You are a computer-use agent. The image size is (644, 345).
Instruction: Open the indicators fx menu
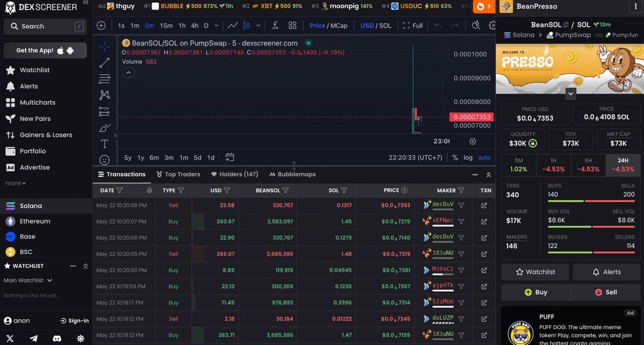[275, 25]
